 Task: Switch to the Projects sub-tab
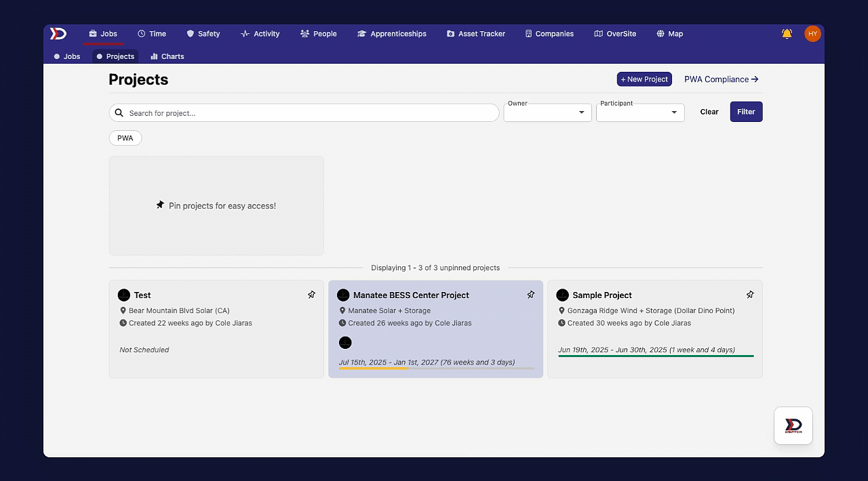tap(115, 56)
